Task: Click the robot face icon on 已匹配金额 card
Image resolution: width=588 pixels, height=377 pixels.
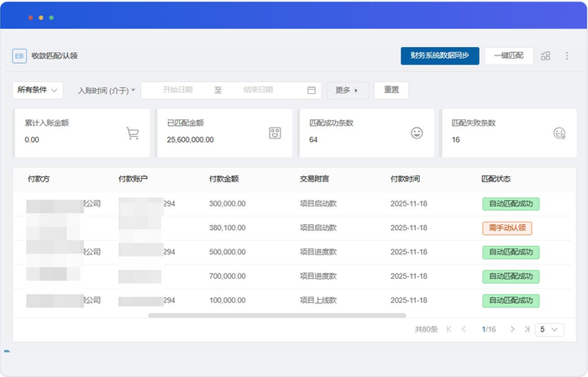Action: pyautogui.click(x=274, y=133)
